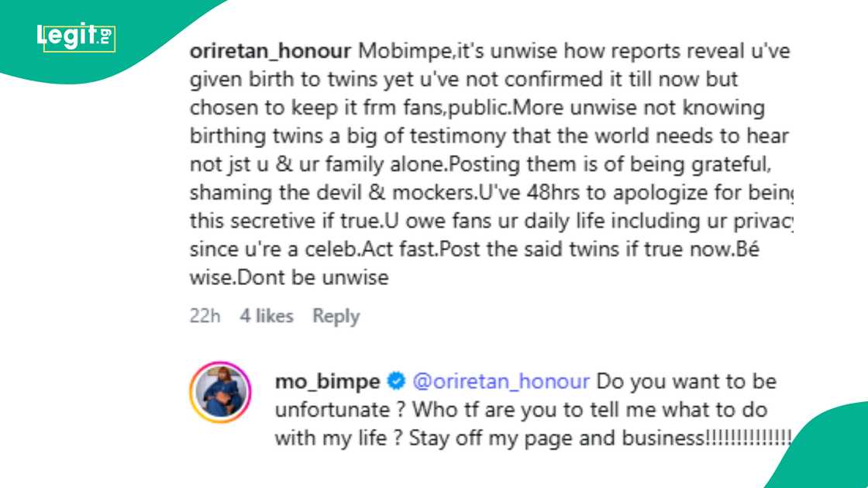Click the blue verified badge beside mo_bimpe
This screenshot has width=868, height=488.
click(395, 380)
